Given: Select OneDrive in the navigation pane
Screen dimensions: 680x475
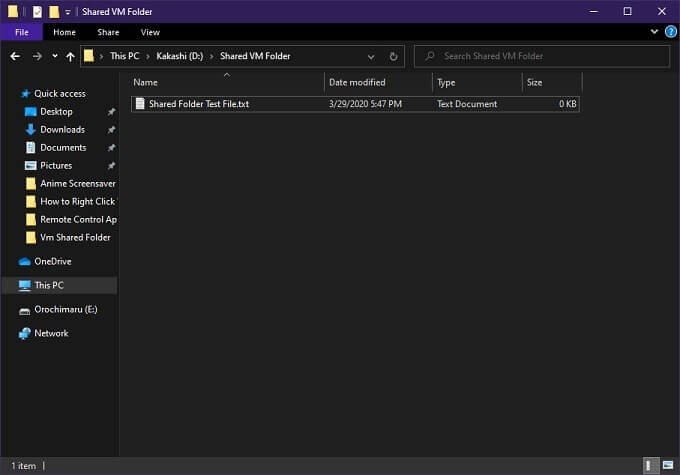Looking at the screenshot, I should (x=52, y=261).
